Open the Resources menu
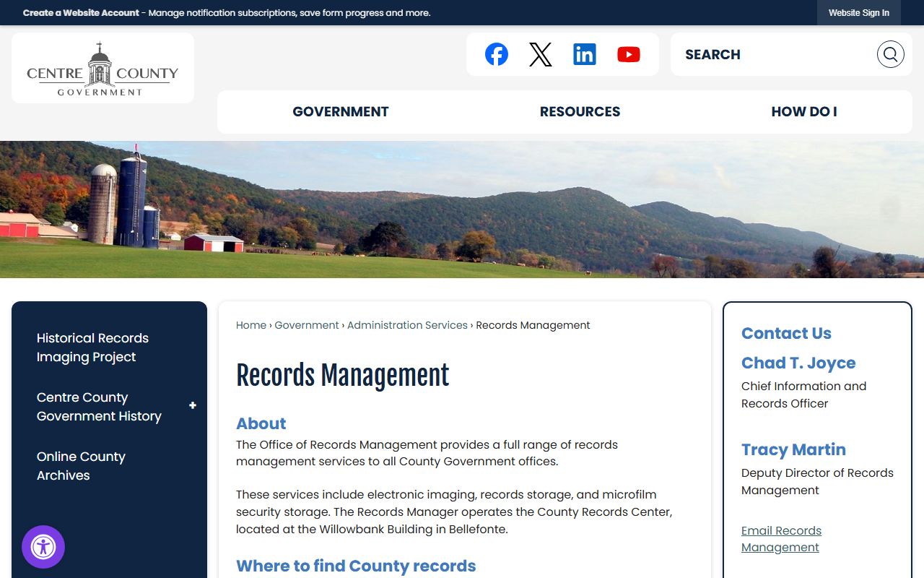924x578 pixels. (580, 112)
